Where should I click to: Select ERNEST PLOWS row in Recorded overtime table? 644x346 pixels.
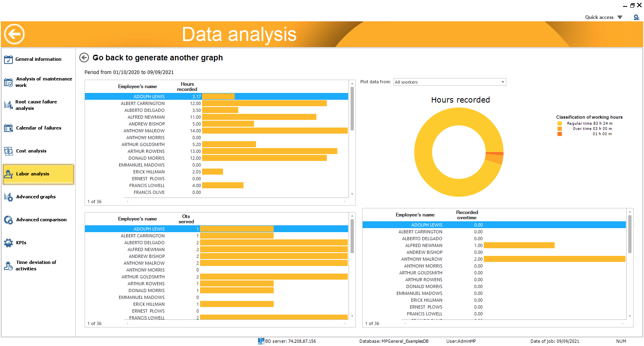[494, 307]
